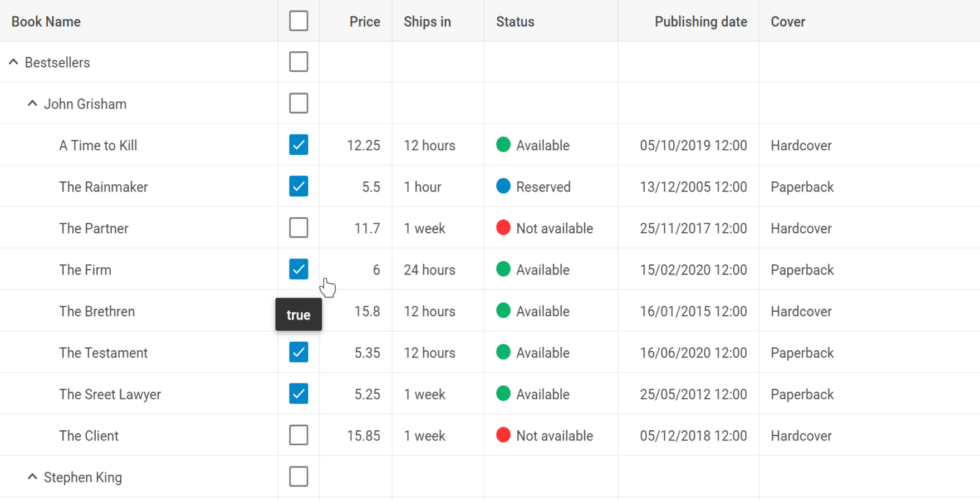
Task: Select the Bestsellers tree row label
Action: coord(57,62)
